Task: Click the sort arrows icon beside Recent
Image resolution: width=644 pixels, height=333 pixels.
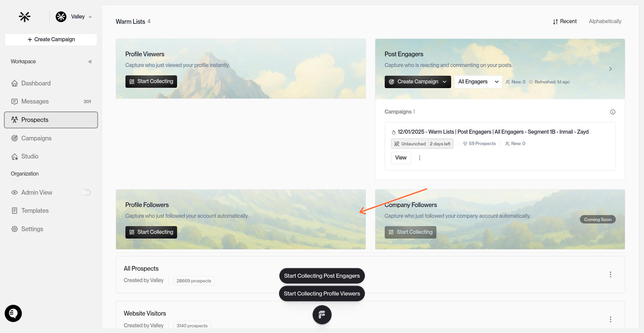Action: click(x=555, y=21)
